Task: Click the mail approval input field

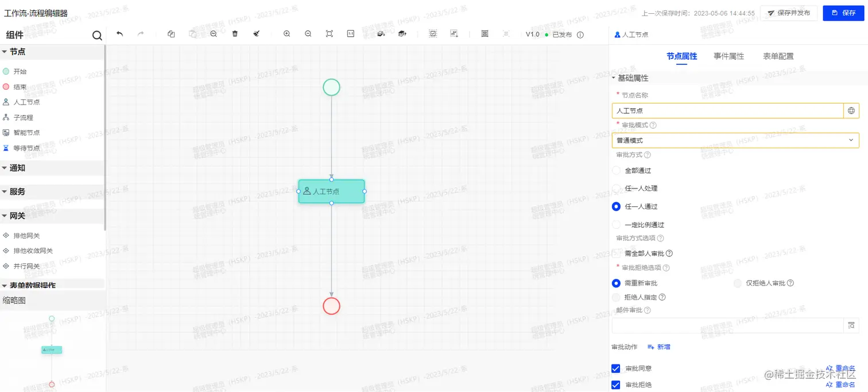Action: pyautogui.click(x=727, y=325)
